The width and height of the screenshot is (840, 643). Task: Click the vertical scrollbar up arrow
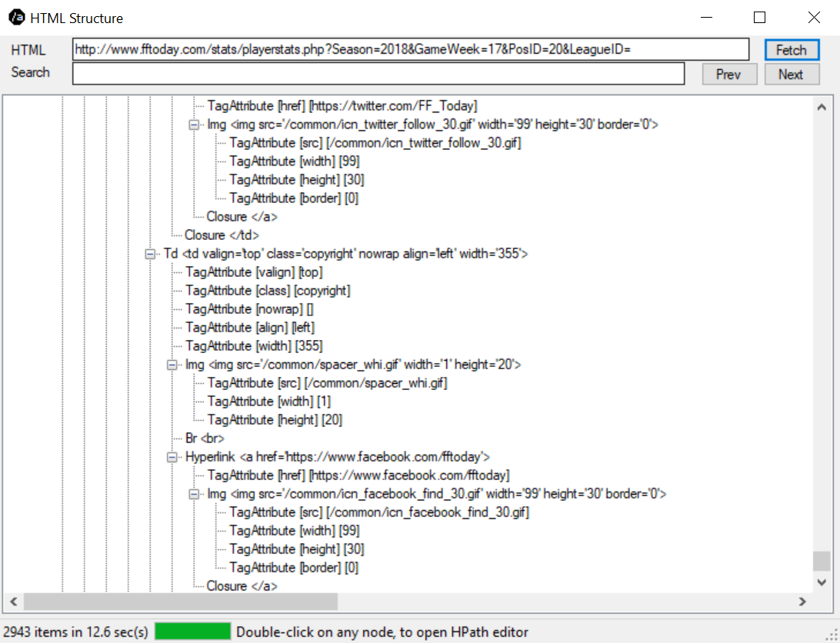(822, 107)
